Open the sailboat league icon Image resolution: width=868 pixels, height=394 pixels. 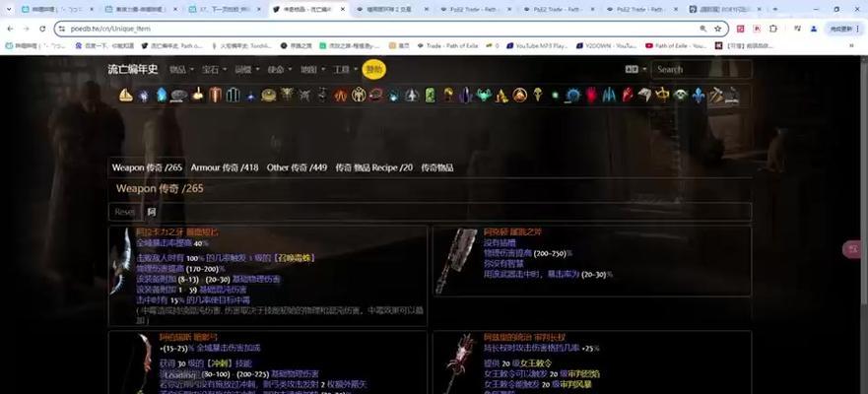[126, 96]
